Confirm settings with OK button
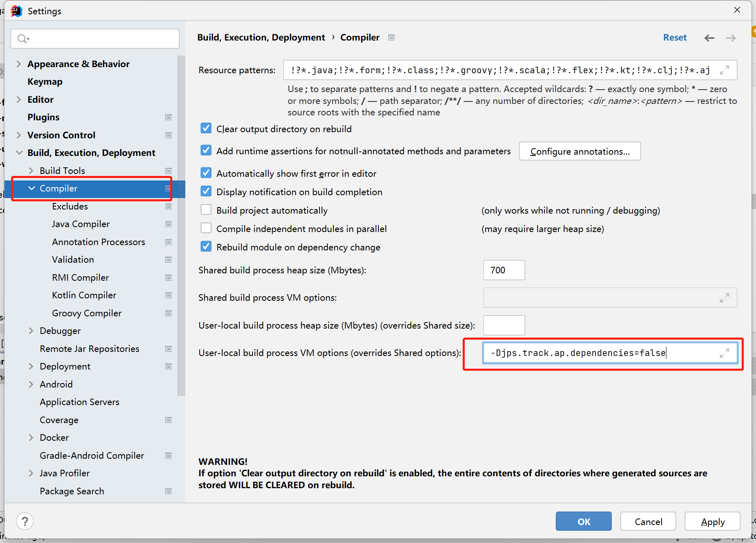The width and height of the screenshot is (756, 543). (x=584, y=521)
